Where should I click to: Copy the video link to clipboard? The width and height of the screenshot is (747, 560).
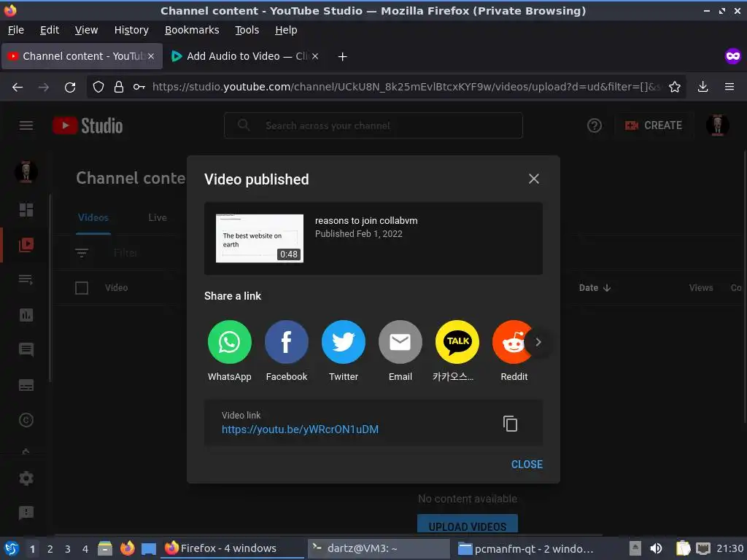click(510, 424)
